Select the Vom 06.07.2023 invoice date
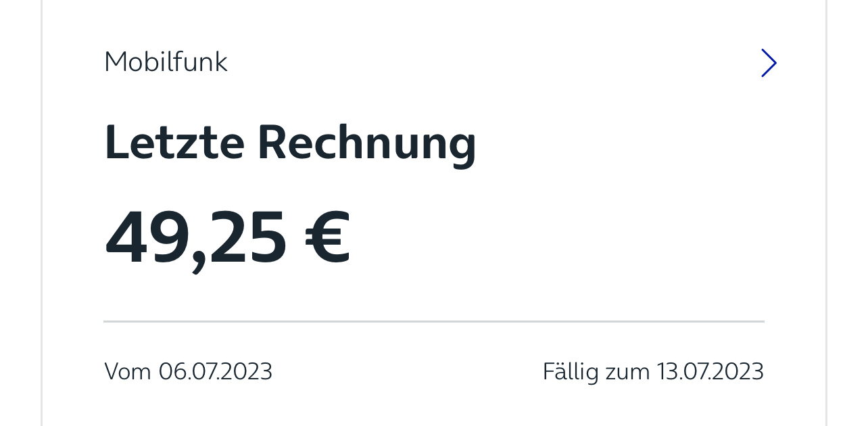The width and height of the screenshot is (868, 426). 188,371
